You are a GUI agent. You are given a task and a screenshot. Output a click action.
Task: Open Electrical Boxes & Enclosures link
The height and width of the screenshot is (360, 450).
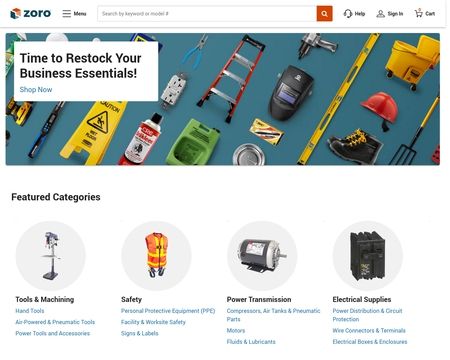[370, 342]
